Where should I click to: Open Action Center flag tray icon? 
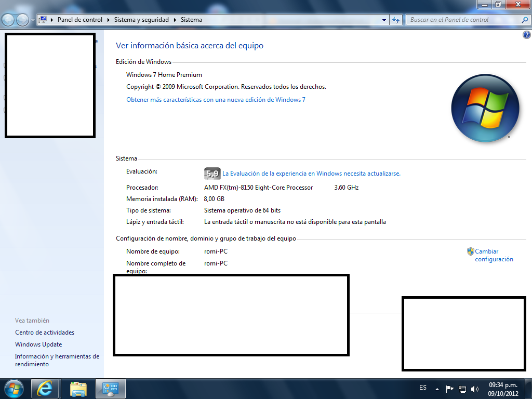(x=449, y=389)
